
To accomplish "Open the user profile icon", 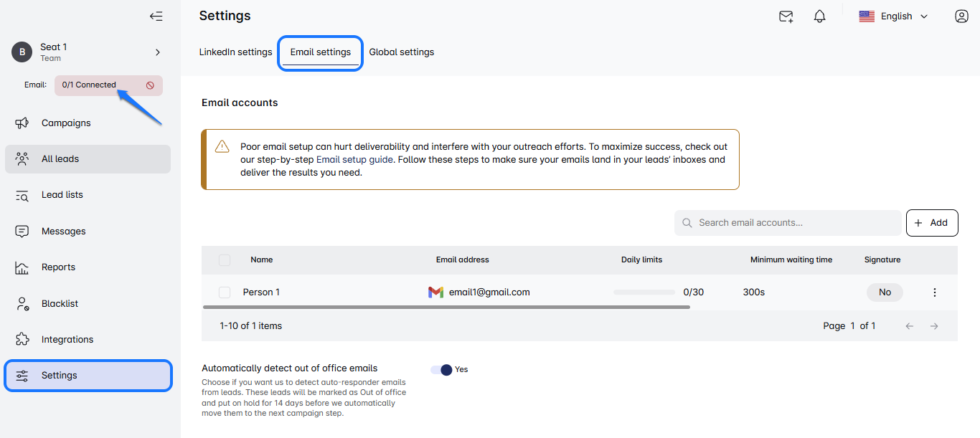I will point(961,16).
